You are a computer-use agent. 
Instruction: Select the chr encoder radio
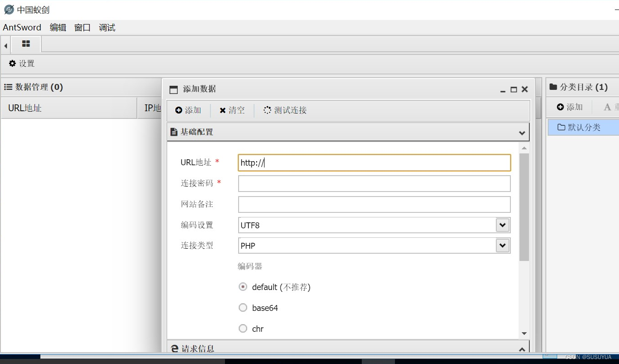tap(243, 329)
